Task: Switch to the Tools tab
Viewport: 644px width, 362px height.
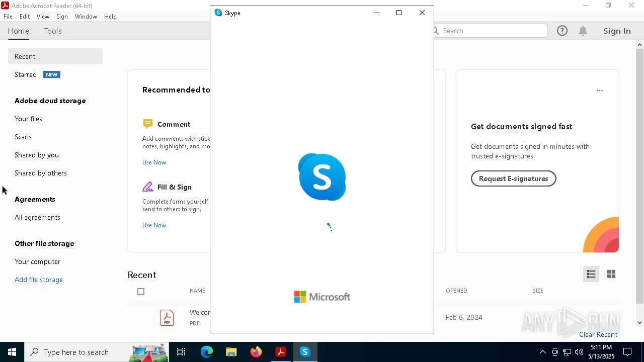Action: point(53,31)
